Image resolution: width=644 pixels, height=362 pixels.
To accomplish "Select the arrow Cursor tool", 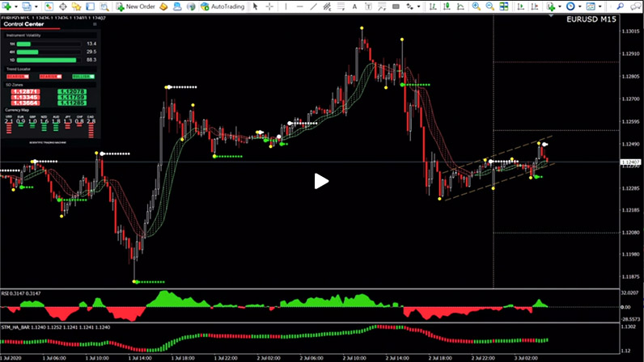I will [x=256, y=6].
